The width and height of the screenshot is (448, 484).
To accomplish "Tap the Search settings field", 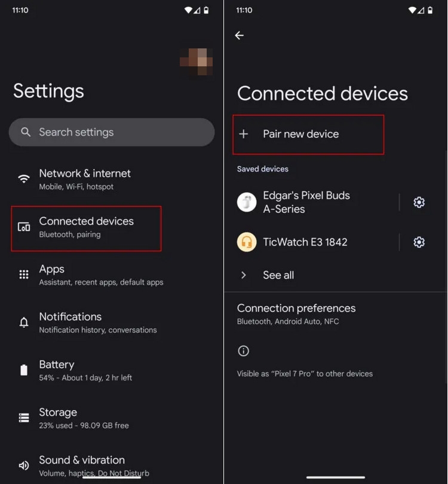I will tap(111, 132).
